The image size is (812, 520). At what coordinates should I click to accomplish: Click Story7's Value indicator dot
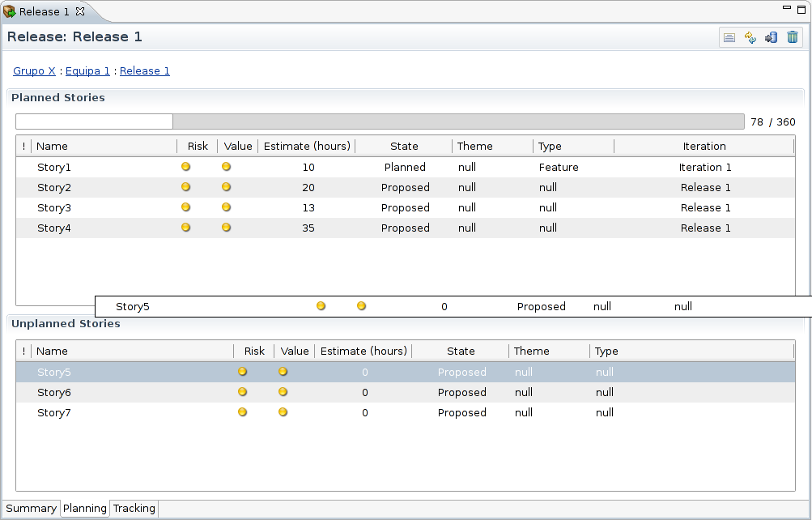coord(283,412)
